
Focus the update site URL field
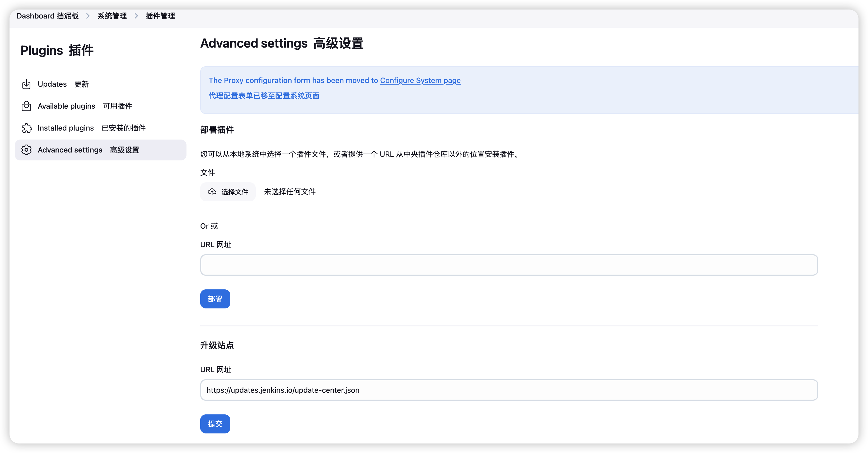tap(509, 390)
